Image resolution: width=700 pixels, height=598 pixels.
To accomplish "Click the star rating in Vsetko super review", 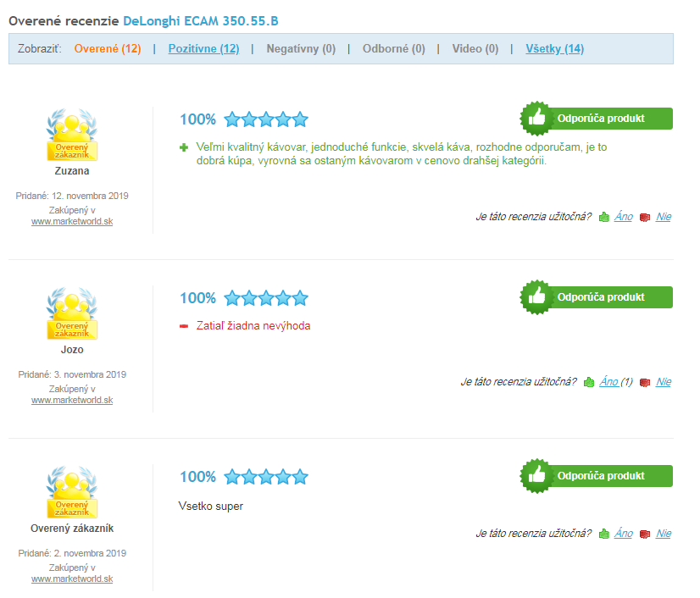I will 266,477.
